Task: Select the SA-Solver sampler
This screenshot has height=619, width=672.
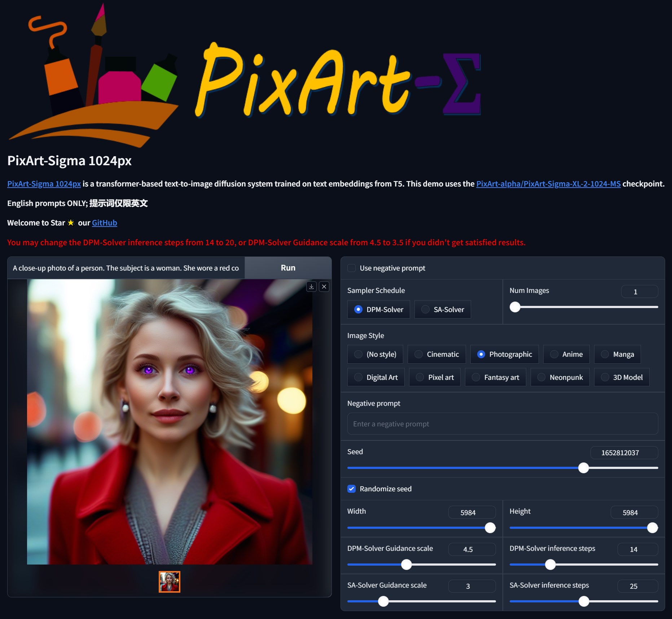Action: click(x=443, y=309)
